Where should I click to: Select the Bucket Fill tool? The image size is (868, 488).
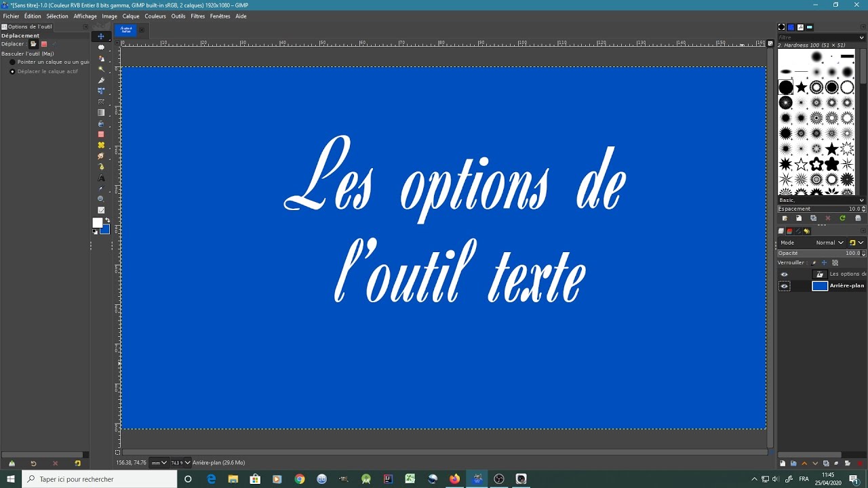pos(101,123)
